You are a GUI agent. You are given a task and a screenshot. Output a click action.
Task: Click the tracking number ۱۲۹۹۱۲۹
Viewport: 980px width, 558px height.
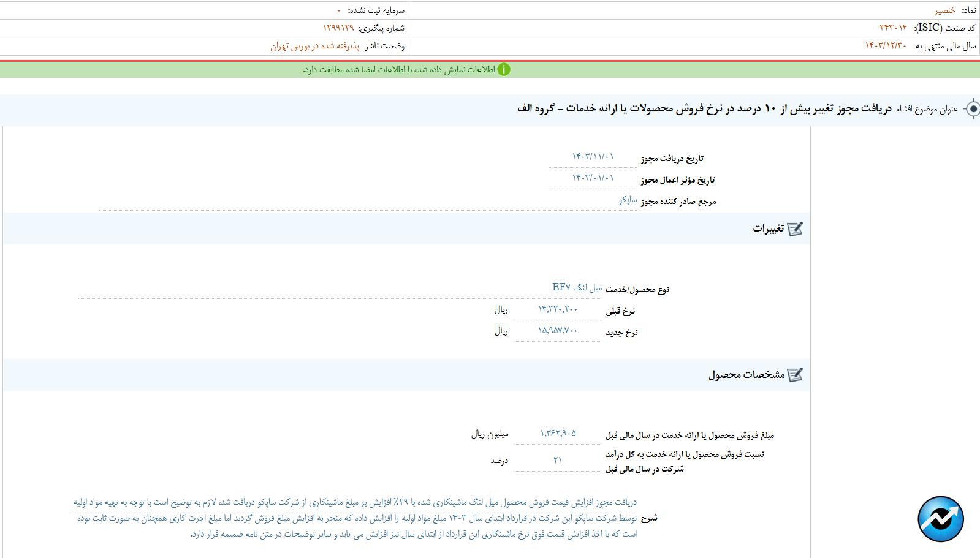pos(338,28)
